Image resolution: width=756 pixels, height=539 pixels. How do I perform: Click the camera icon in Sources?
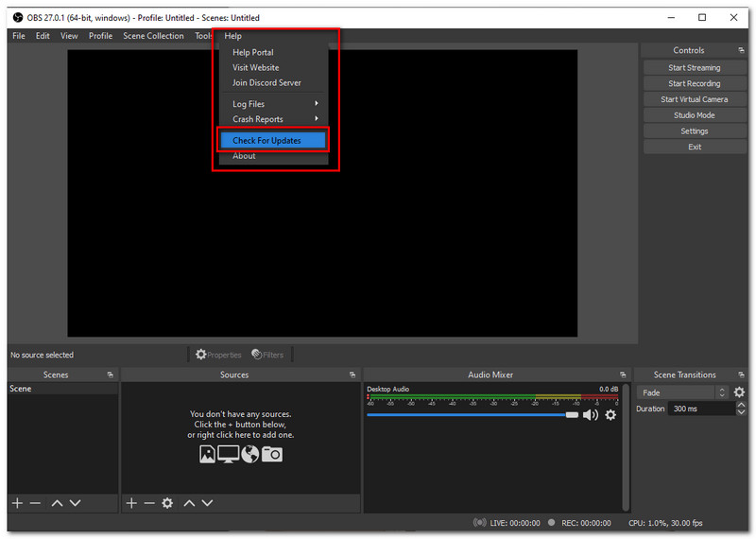pyautogui.click(x=272, y=454)
